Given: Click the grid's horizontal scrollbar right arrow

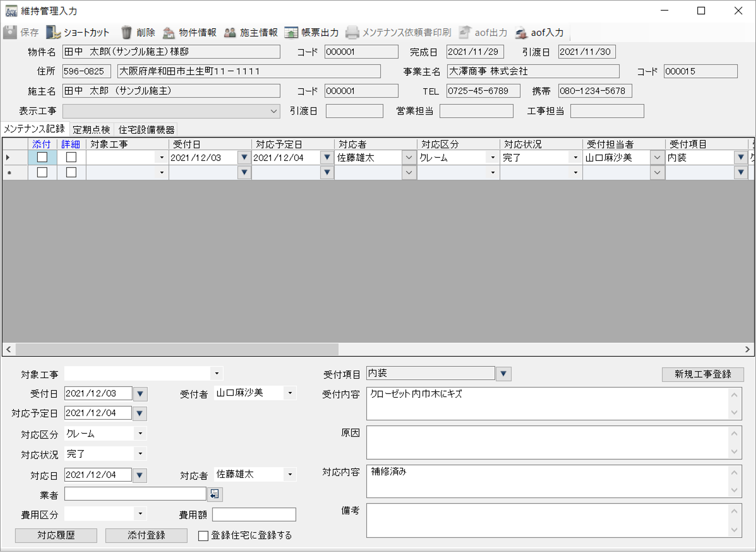Looking at the screenshot, I should [747, 349].
